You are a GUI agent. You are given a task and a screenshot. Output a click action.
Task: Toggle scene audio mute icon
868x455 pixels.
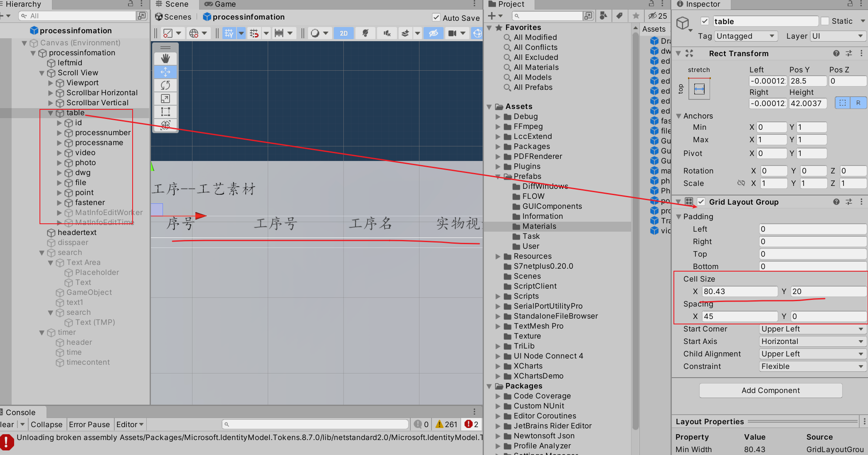tap(387, 33)
